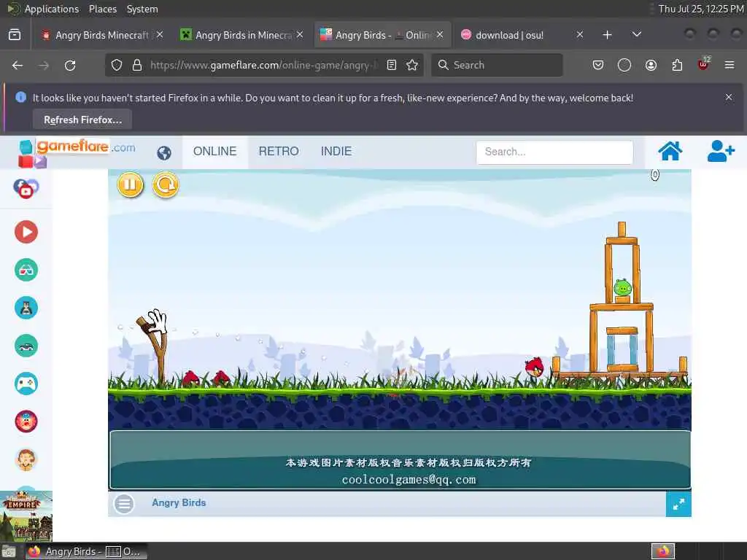
Task: Open the monkey face sidebar icon
Action: click(x=26, y=459)
